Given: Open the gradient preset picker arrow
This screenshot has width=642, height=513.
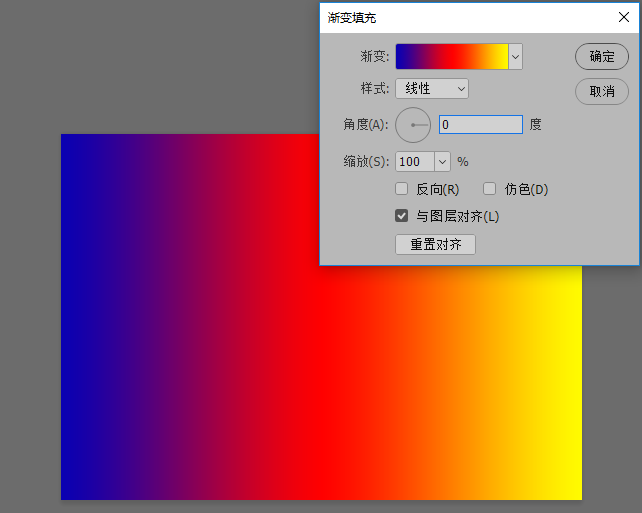Looking at the screenshot, I should click(516, 57).
